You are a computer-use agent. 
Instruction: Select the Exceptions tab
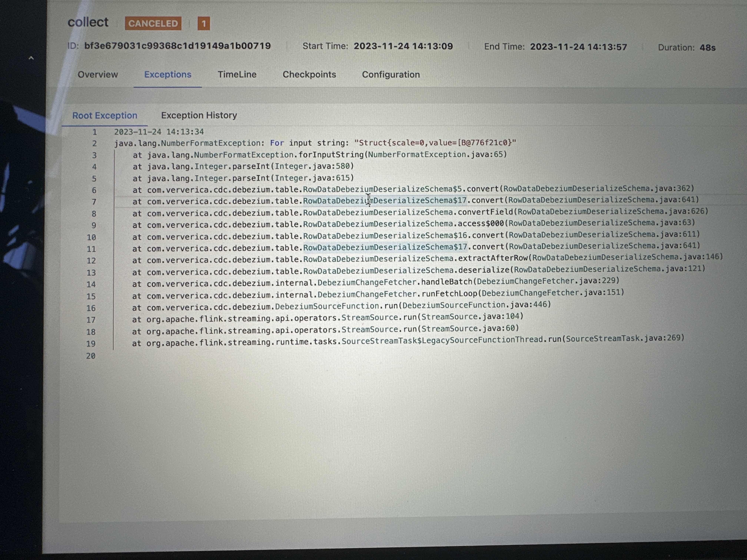167,74
